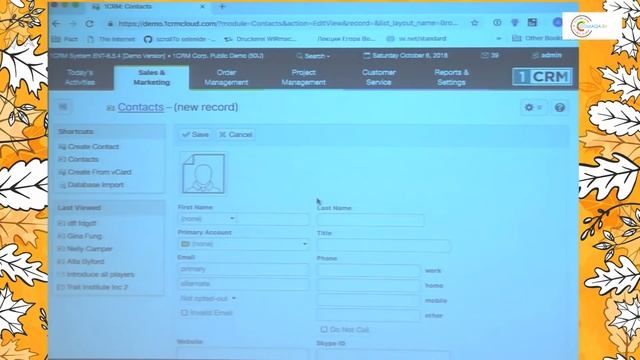Screen dimensions: 640x360
Task: Go back with the browser back arrow
Action: 56,24
